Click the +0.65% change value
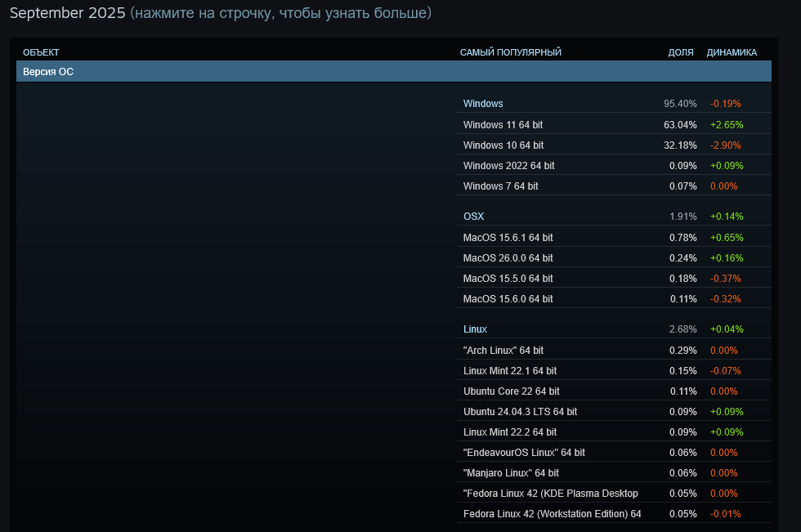 point(727,238)
